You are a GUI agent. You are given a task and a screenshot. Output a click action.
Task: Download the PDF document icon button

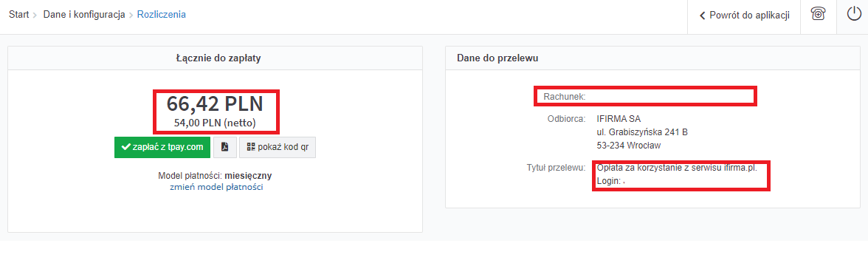point(224,147)
